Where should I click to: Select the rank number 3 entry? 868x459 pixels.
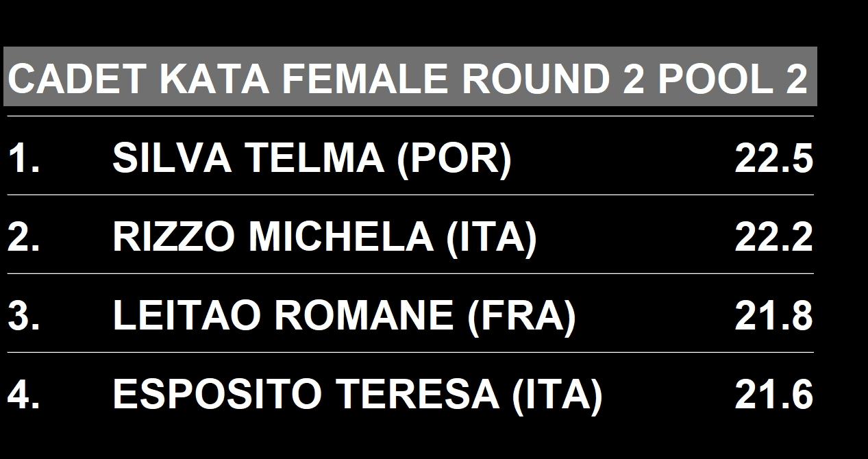pos(23,317)
